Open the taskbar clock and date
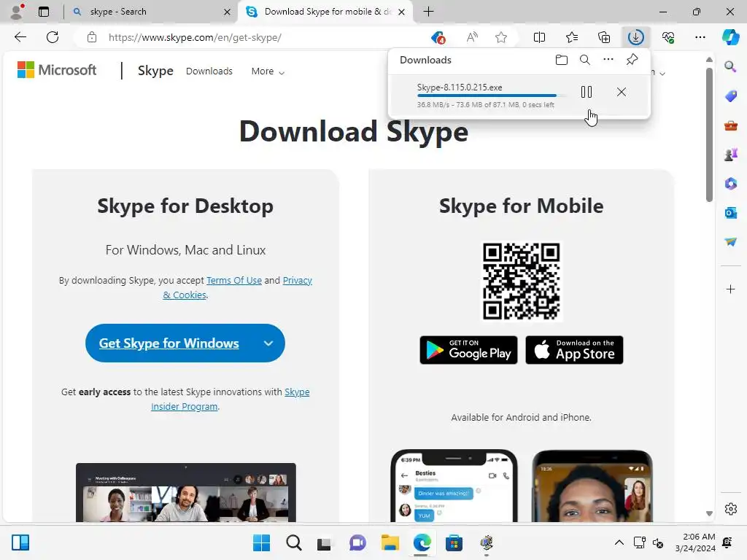The height and width of the screenshot is (560, 747). (x=695, y=542)
